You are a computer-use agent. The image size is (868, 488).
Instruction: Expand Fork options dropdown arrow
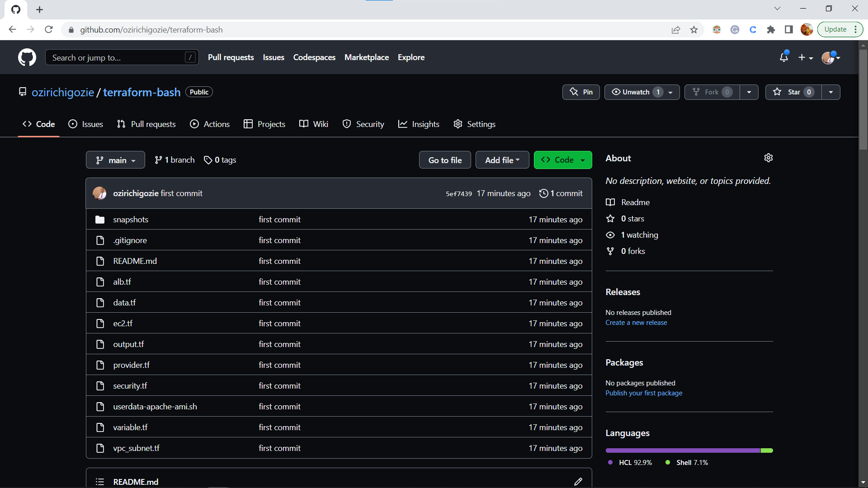(749, 92)
